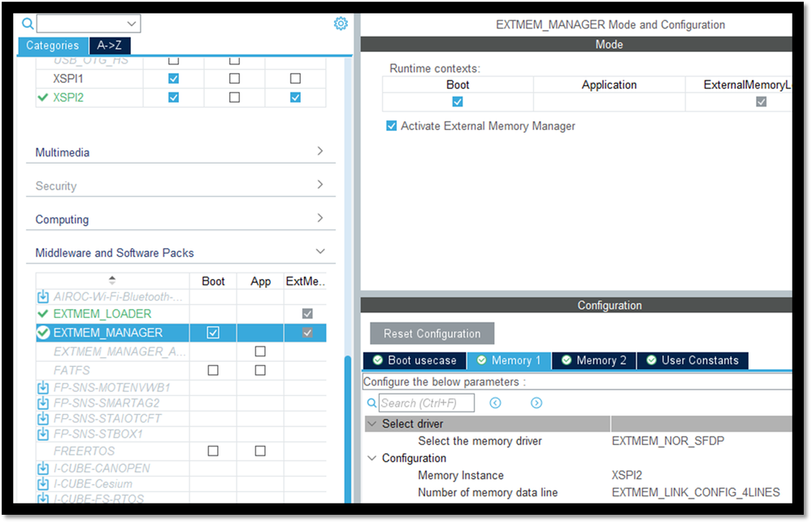
Task: Toggle XSPI2 third column checkbox
Action: 295,98
